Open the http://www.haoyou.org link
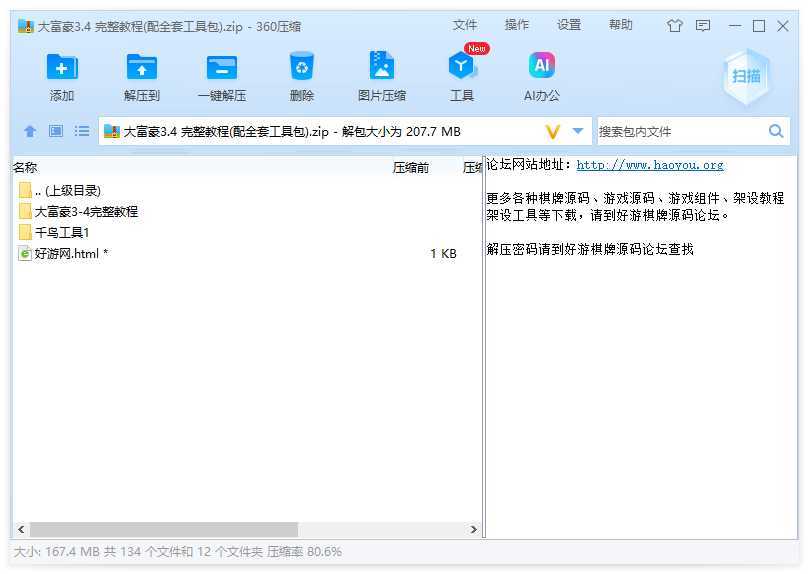The image size is (809, 574). click(x=650, y=165)
